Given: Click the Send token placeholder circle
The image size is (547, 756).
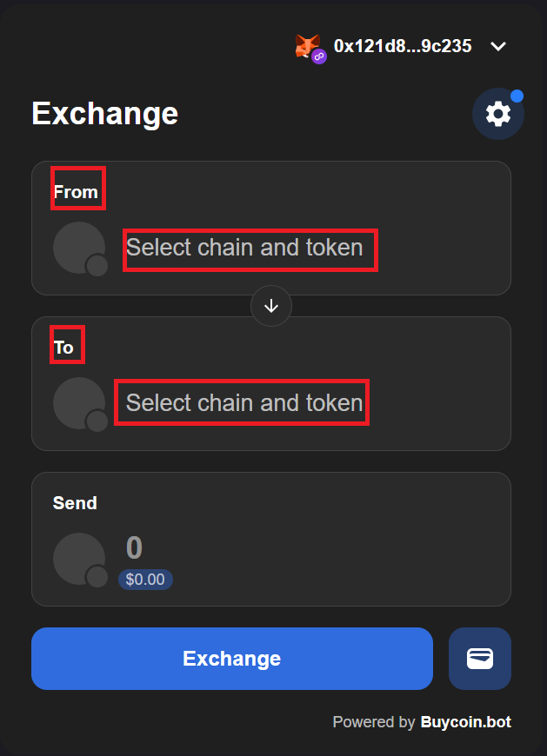Looking at the screenshot, I should (x=77, y=557).
